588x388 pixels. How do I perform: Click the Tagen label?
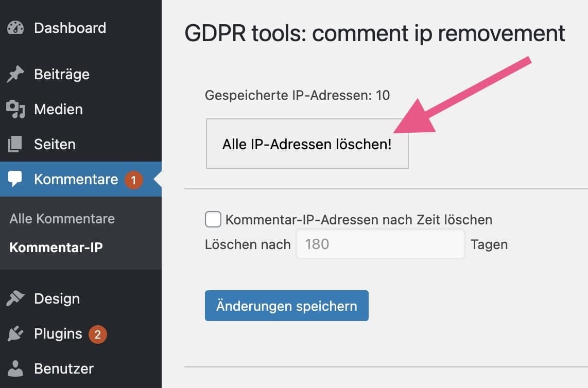[x=489, y=244]
